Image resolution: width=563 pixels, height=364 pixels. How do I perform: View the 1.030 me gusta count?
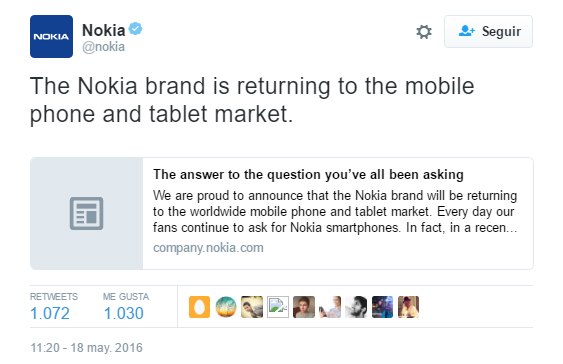(x=124, y=313)
